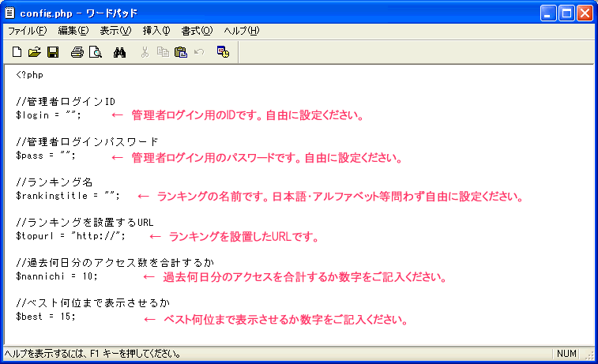The height and width of the screenshot is (364, 598).
Task: Click the Paste clipboard icon
Action: [x=181, y=52]
